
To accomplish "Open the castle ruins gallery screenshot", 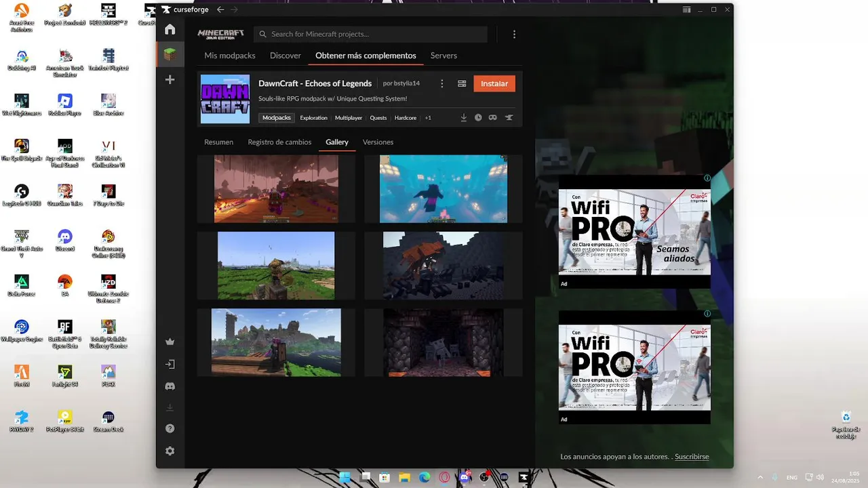I will (x=276, y=342).
